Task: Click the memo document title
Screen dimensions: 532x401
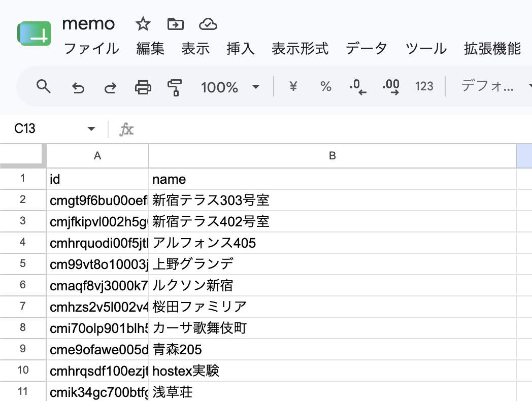Action: (x=88, y=24)
